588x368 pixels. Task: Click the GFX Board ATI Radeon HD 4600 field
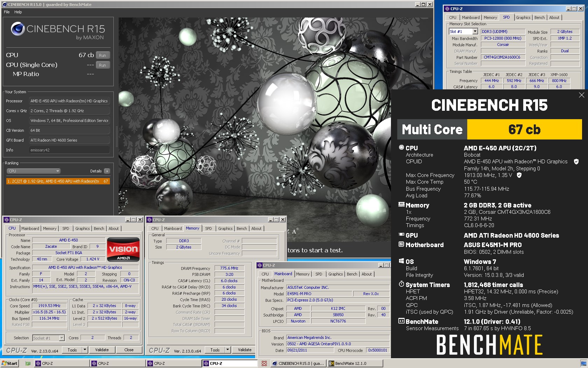[x=69, y=140]
